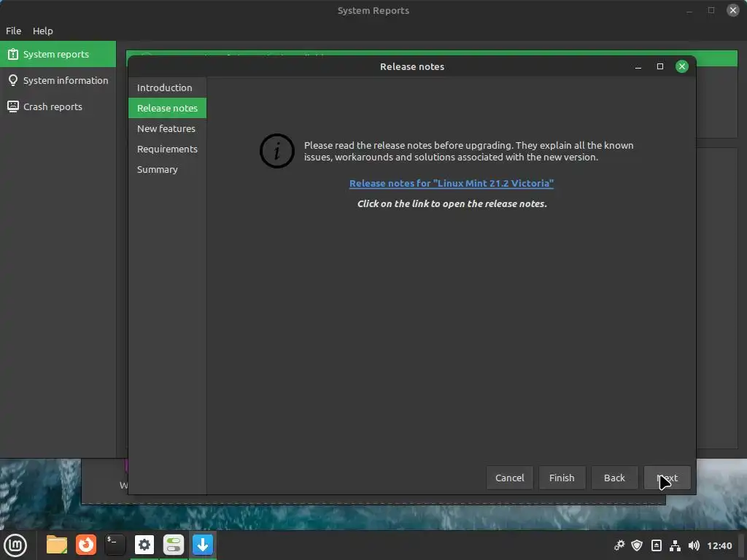Viewport: 747px width, 560px height.
Task: Click the information icon in Release notes
Action: coord(276,151)
